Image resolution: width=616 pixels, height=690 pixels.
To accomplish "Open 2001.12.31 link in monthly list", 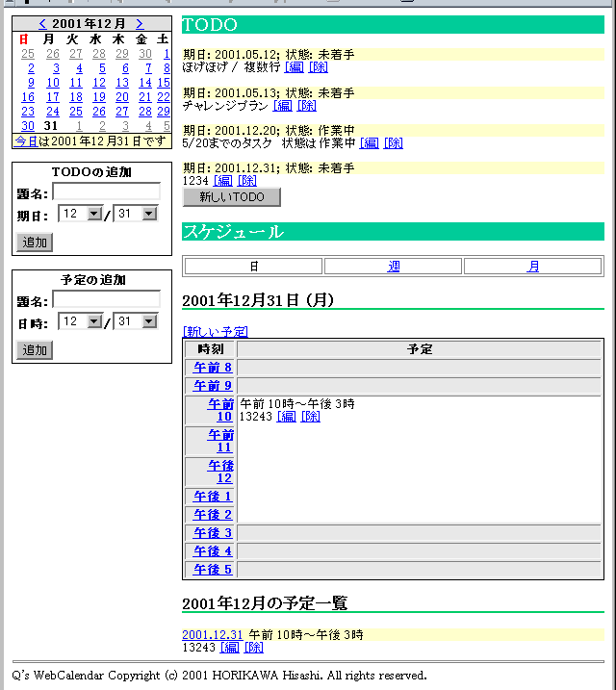I will (213, 635).
